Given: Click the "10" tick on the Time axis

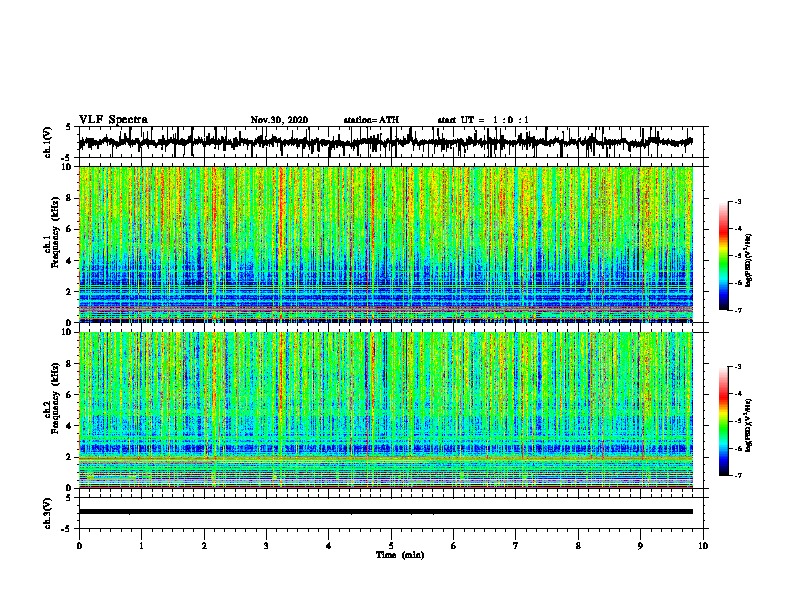Looking at the screenshot, I should pyautogui.click(x=703, y=546).
